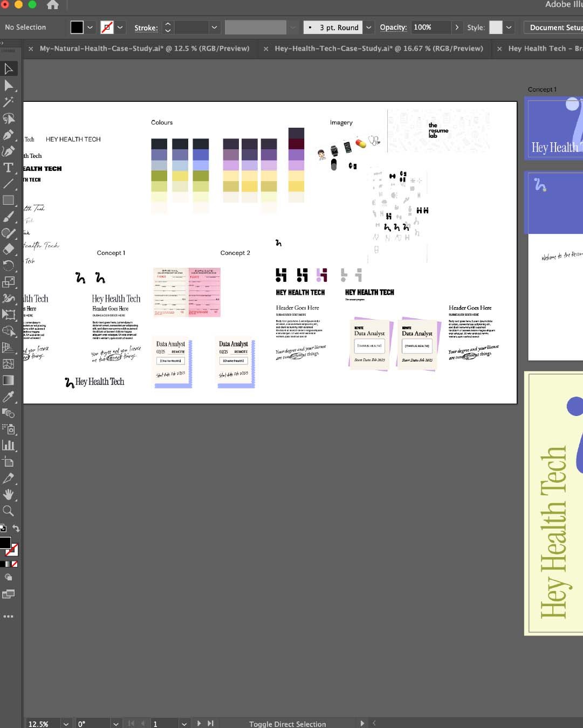Viewport: 583px width, 728px height.
Task: Apply solid Color mode button
Action: point(2,564)
